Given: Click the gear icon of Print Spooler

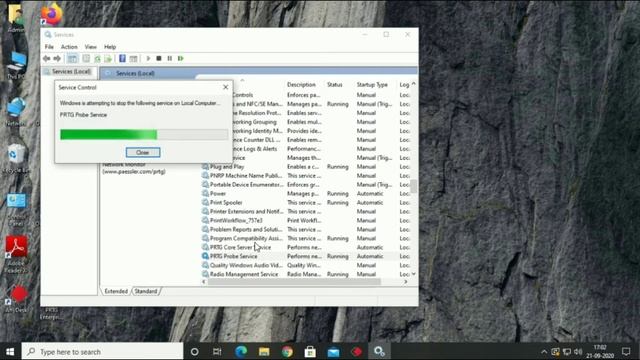Looking at the screenshot, I should (x=205, y=203).
